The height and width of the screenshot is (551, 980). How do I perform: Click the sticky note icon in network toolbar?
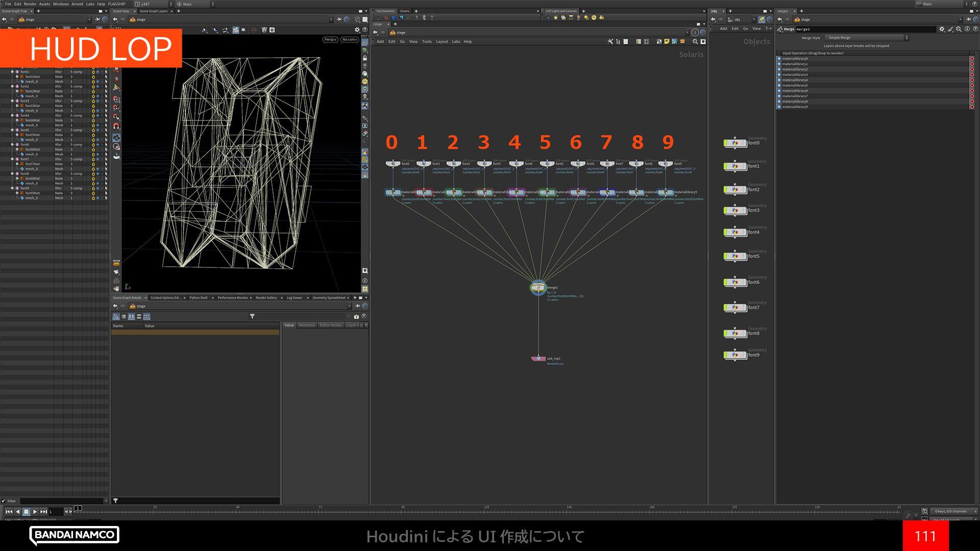(667, 41)
